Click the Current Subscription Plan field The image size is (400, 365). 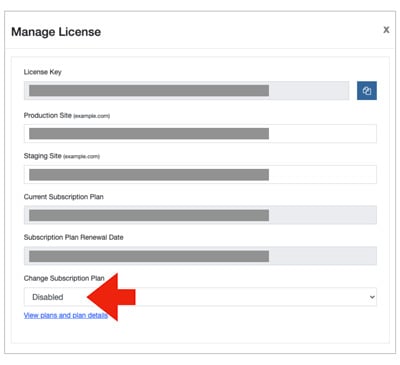click(200, 215)
